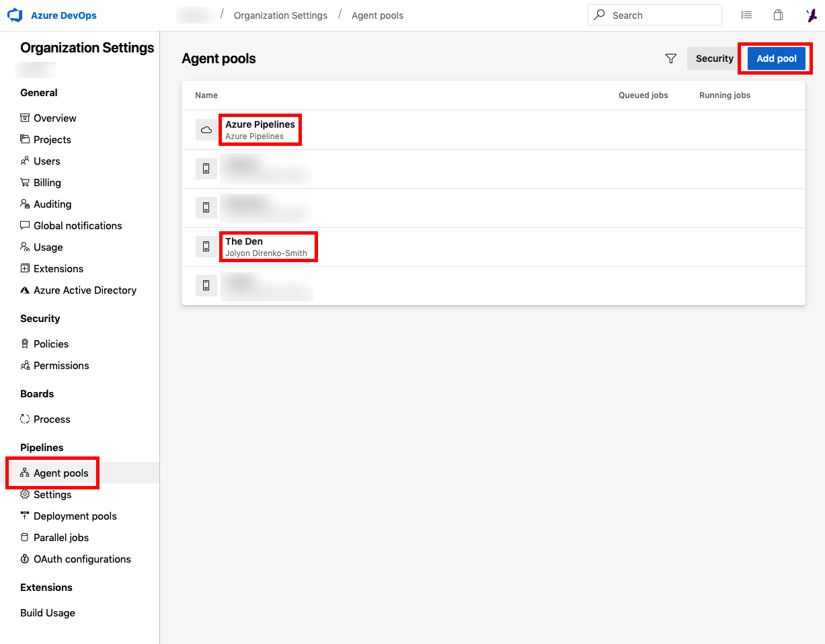The width and height of the screenshot is (825, 644).
Task: Click the search magnifier icon
Action: click(599, 15)
